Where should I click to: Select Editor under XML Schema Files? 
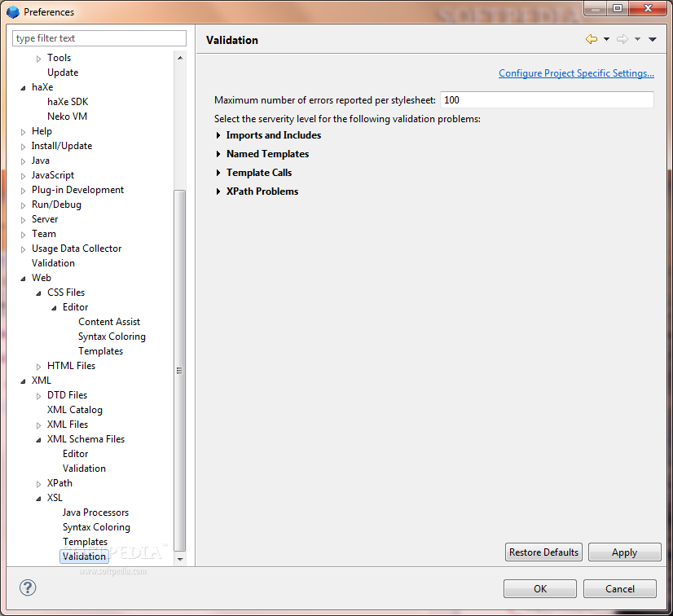coord(75,454)
